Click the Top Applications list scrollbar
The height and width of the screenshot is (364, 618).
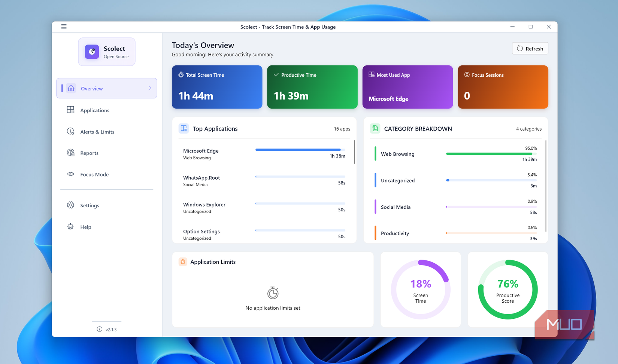(x=354, y=152)
